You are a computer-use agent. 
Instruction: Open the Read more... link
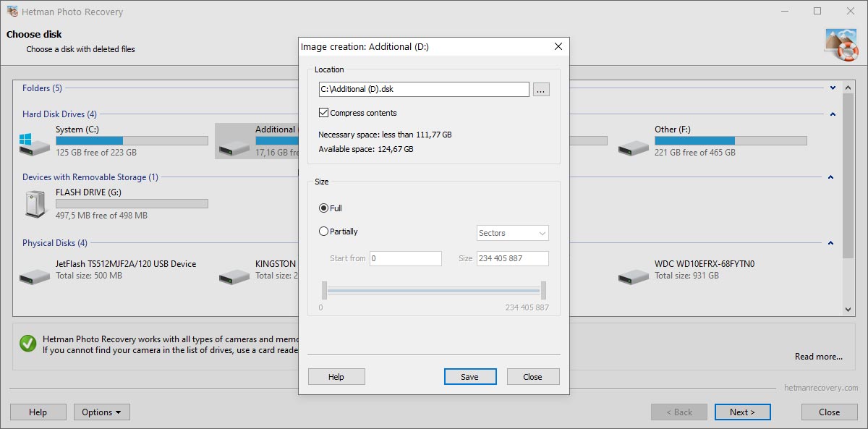tap(819, 357)
